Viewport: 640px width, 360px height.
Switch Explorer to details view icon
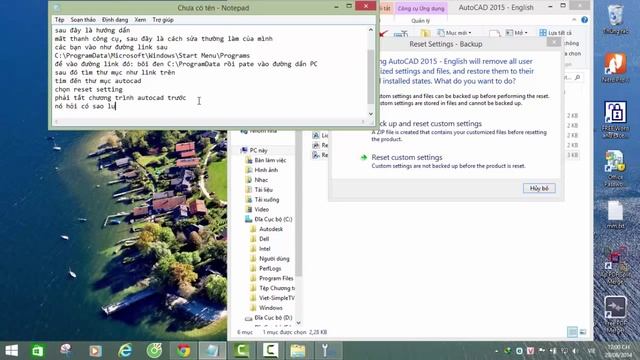tap(572, 332)
